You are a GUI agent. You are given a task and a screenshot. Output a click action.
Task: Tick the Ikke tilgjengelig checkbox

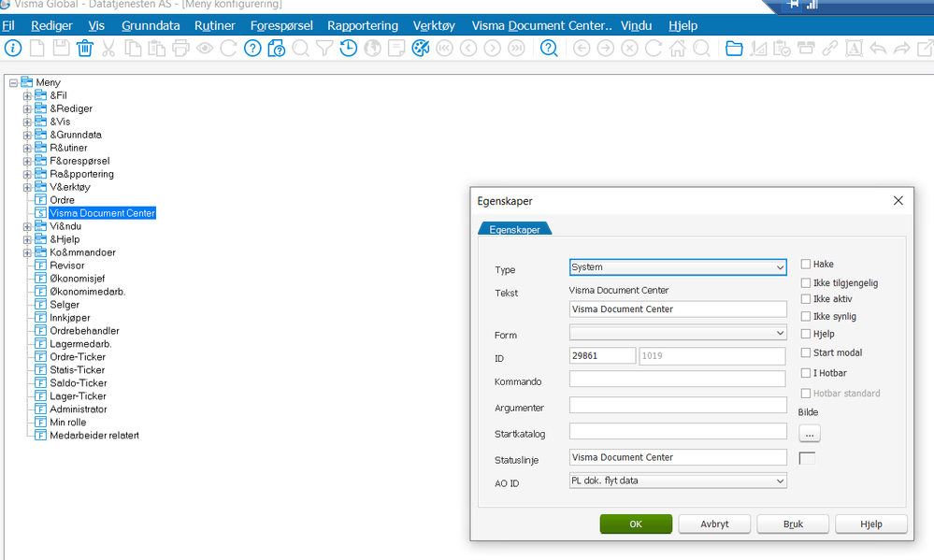(806, 283)
